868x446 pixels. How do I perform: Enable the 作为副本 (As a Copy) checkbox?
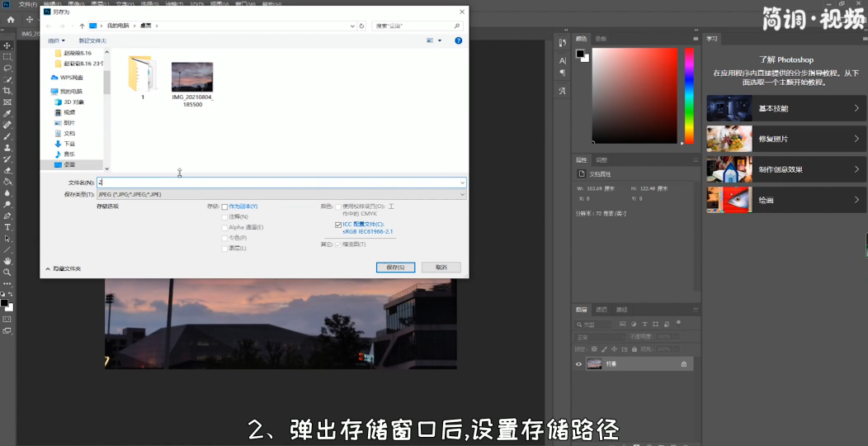click(224, 206)
